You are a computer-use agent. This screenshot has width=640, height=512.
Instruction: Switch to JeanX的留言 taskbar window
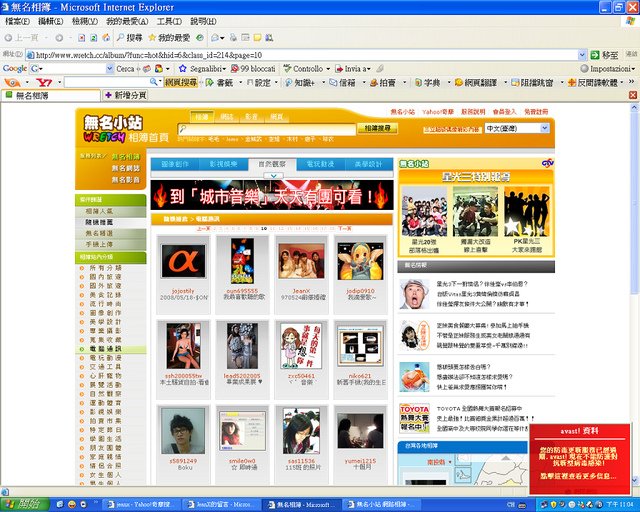pos(220,505)
